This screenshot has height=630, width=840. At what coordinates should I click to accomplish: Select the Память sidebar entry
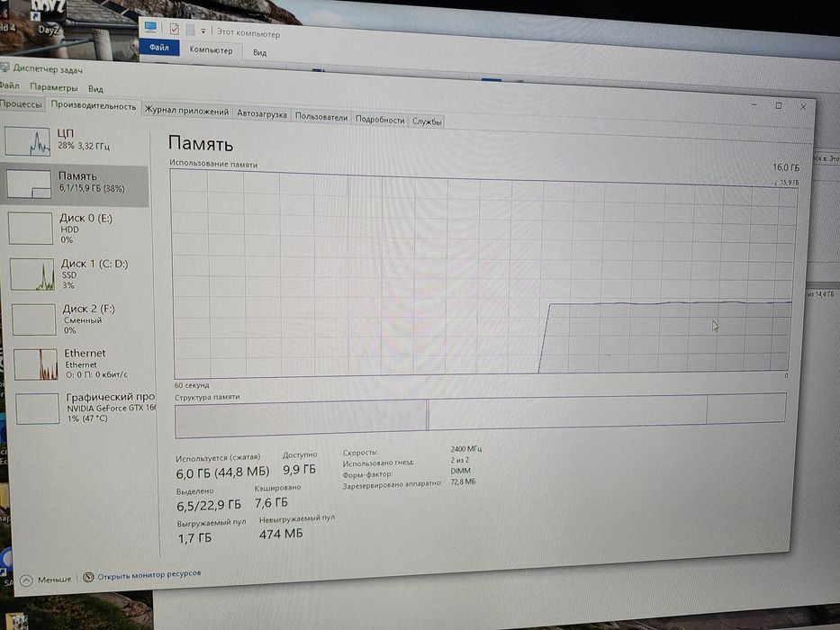75,184
